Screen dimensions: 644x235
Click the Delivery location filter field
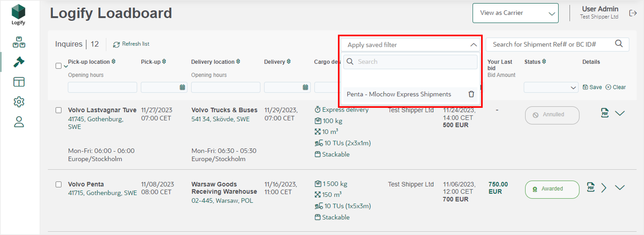(225, 87)
